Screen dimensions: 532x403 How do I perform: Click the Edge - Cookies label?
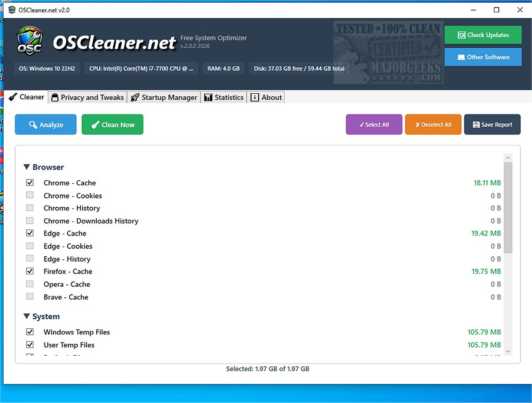point(68,246)
